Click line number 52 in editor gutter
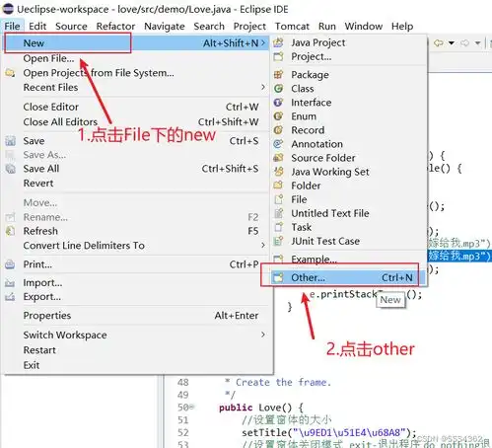This screenshot has height=448, width=492. pos(183,432)
